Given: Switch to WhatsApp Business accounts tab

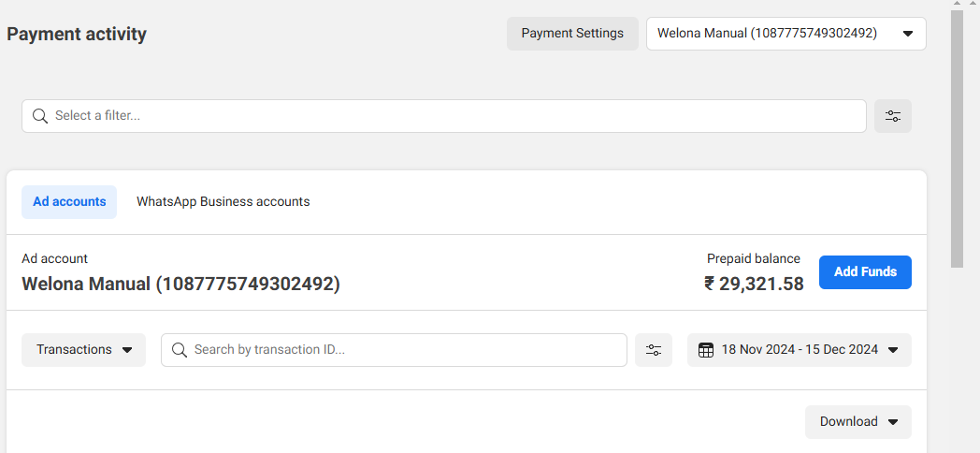Looking at the screenshot, I should pyautogui.click(x=223, y=201).
